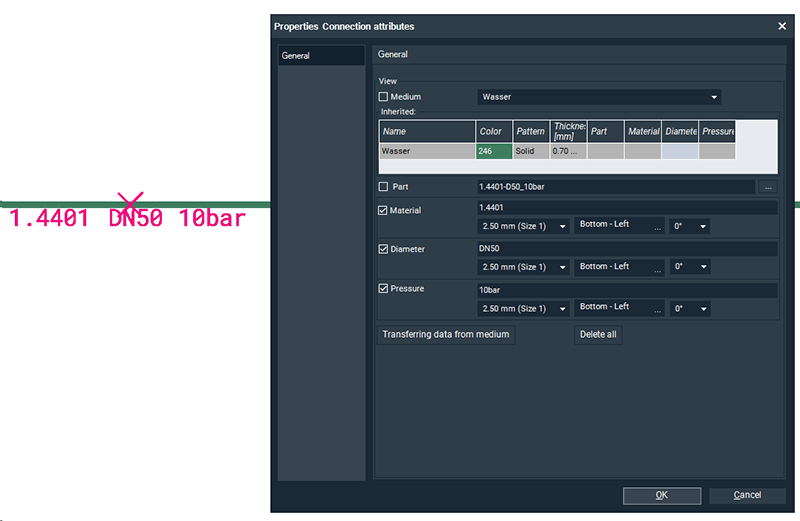The image size is (800, 521).
Task: Open Material text size dropdown
Action: pos(524,227)
